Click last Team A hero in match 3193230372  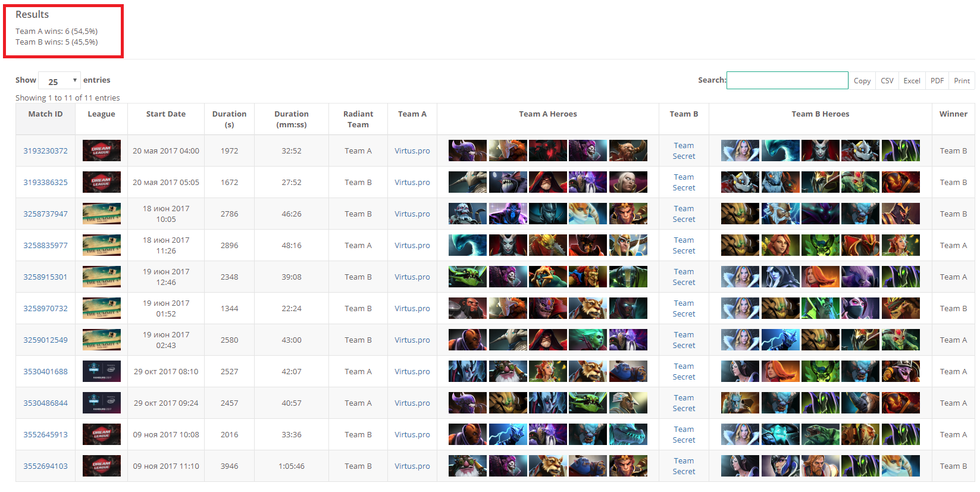click(628, 151)
